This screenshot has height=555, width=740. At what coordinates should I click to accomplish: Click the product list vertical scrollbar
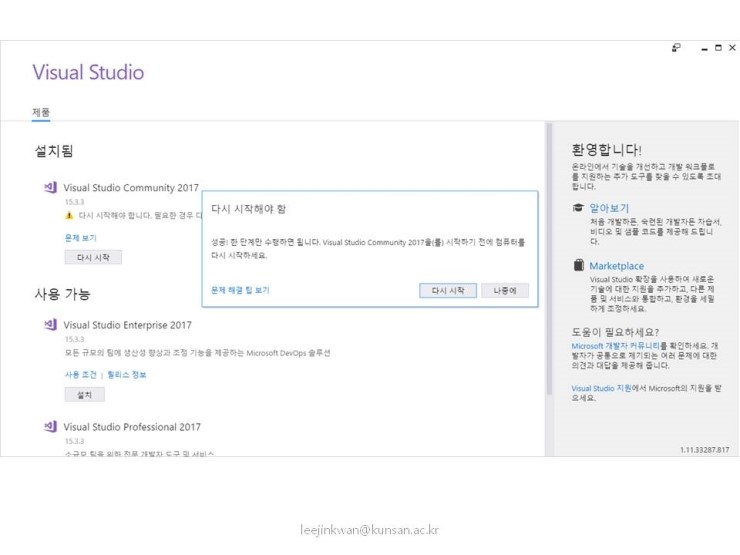click(x=548, y=259)
